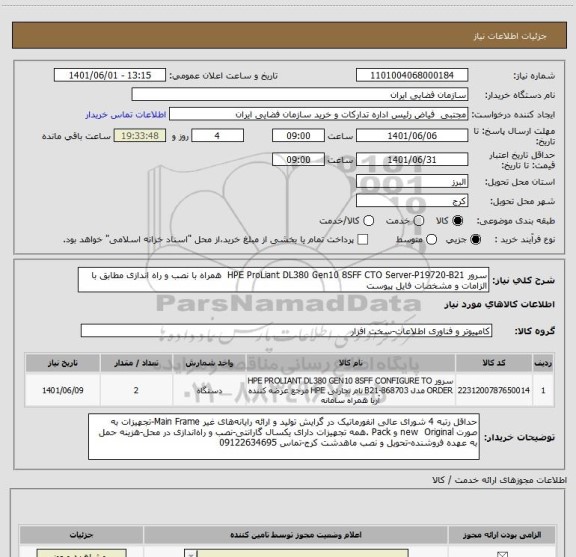
Task: Click the page header جزئیات اطلاعات نیاز
Action: click(x=510, y=36)
